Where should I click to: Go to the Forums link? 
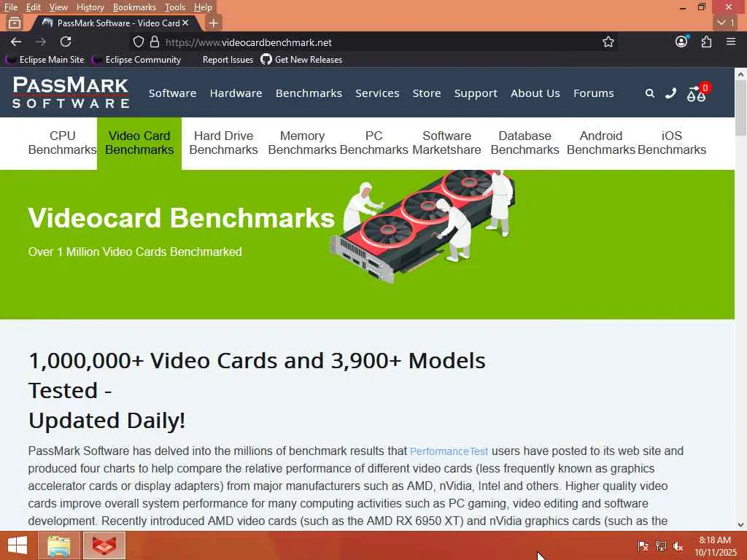594,93
